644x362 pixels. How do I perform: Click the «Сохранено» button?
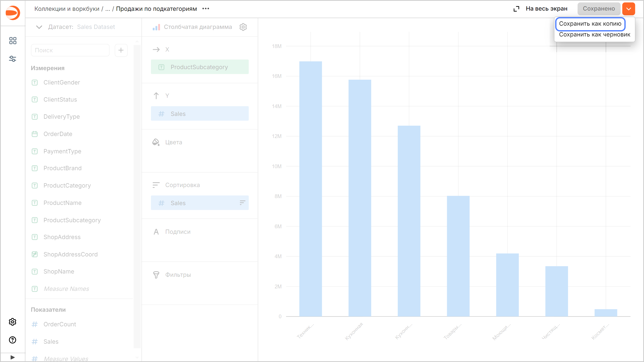click(599, 9)
